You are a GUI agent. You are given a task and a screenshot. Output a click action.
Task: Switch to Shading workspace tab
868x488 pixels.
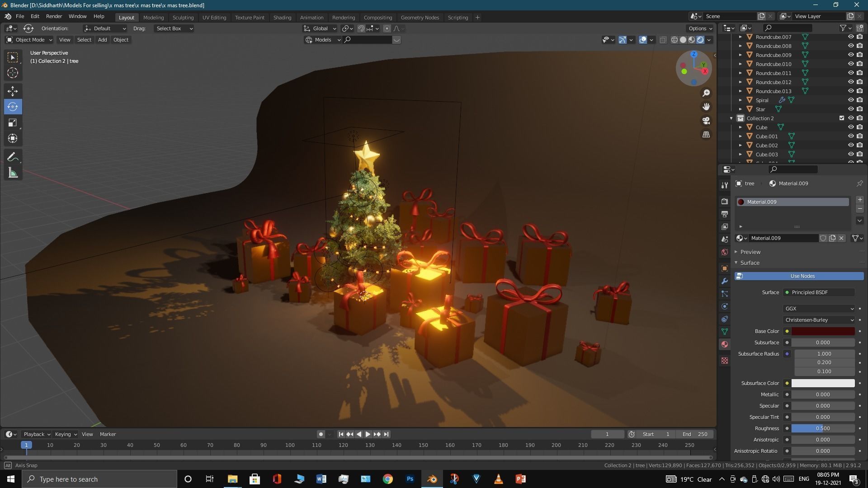(282, 17)
